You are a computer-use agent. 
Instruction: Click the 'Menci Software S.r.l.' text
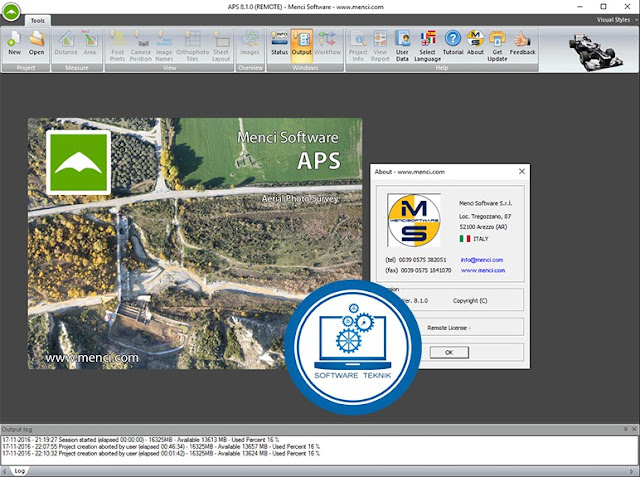485,203
